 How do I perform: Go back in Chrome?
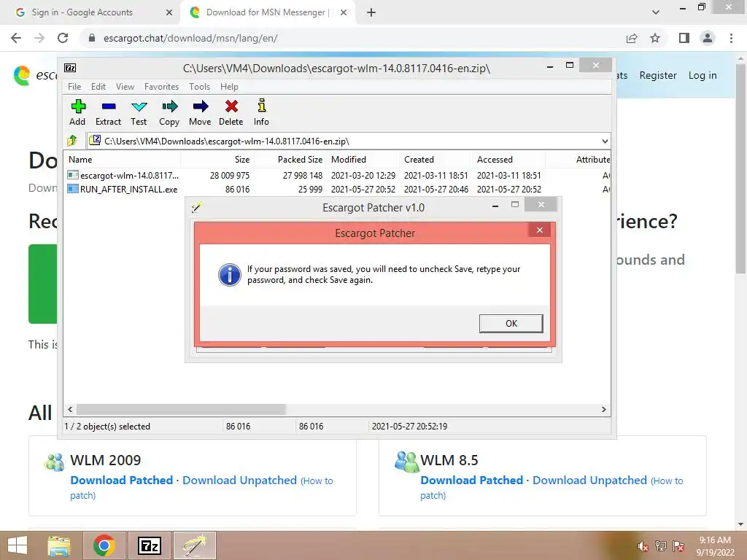[16, 38]
